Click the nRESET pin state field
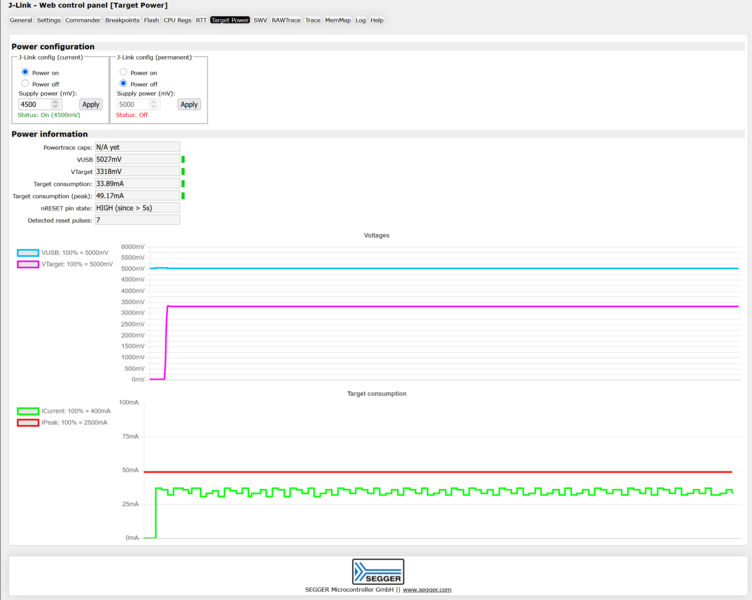Screen dimensions: 752x600 pos(137,208)
